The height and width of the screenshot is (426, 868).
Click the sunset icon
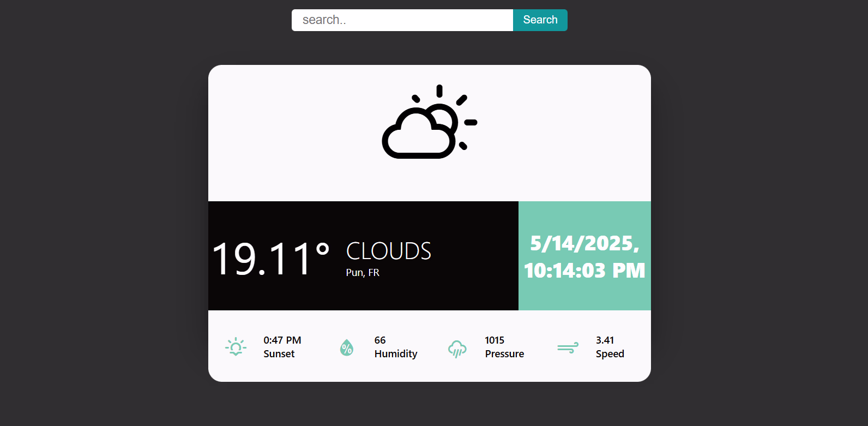pos(236,347)
